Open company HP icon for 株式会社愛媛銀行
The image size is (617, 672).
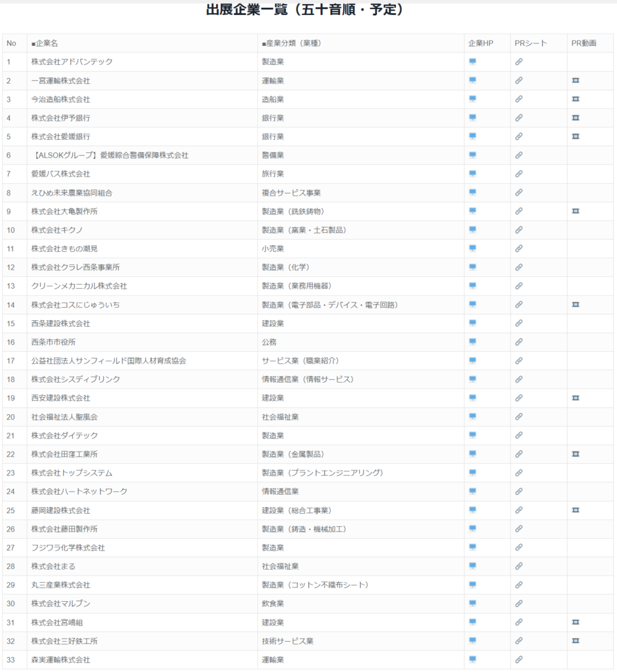pos(473,136)
